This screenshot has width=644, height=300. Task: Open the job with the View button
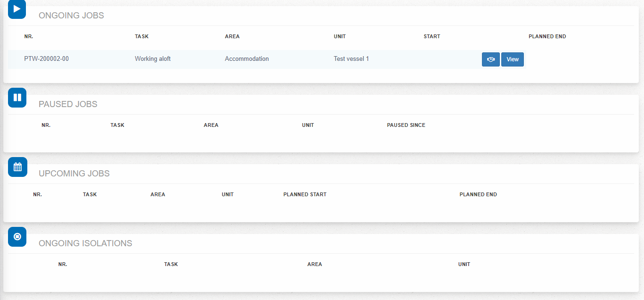point(512,59)
